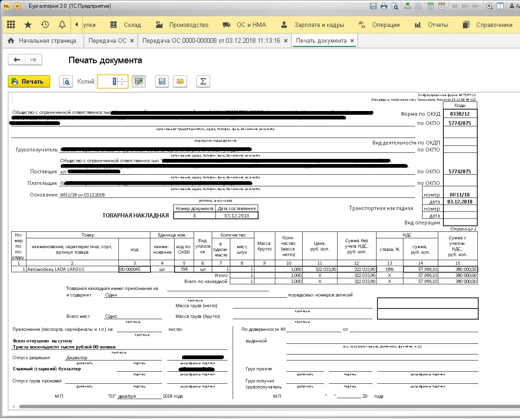Open the calendar icon in title bar

click(x=442, y=6)
